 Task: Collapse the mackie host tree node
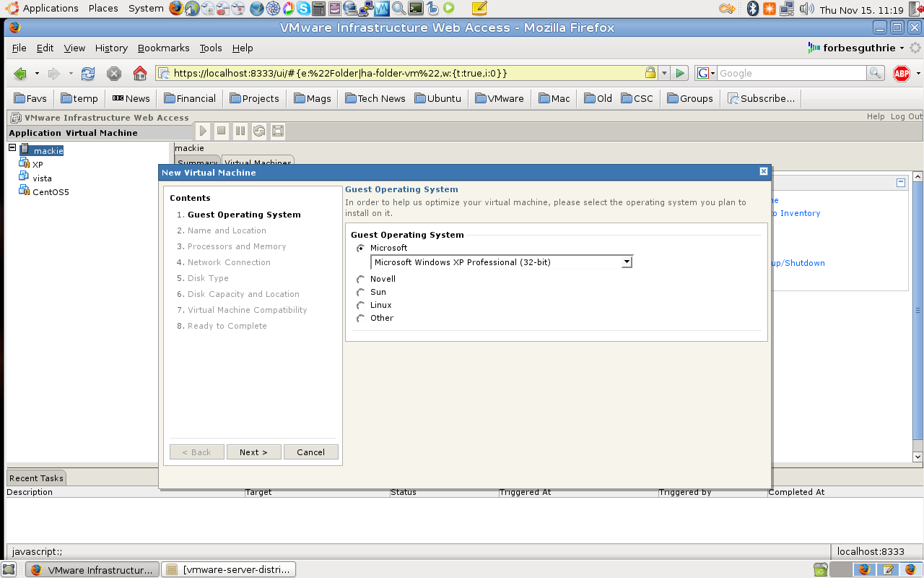12,147
